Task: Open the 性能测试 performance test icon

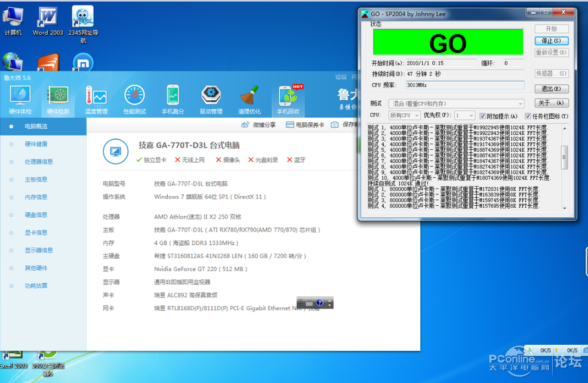Action: pyautogui.click(x=135, y=99)
